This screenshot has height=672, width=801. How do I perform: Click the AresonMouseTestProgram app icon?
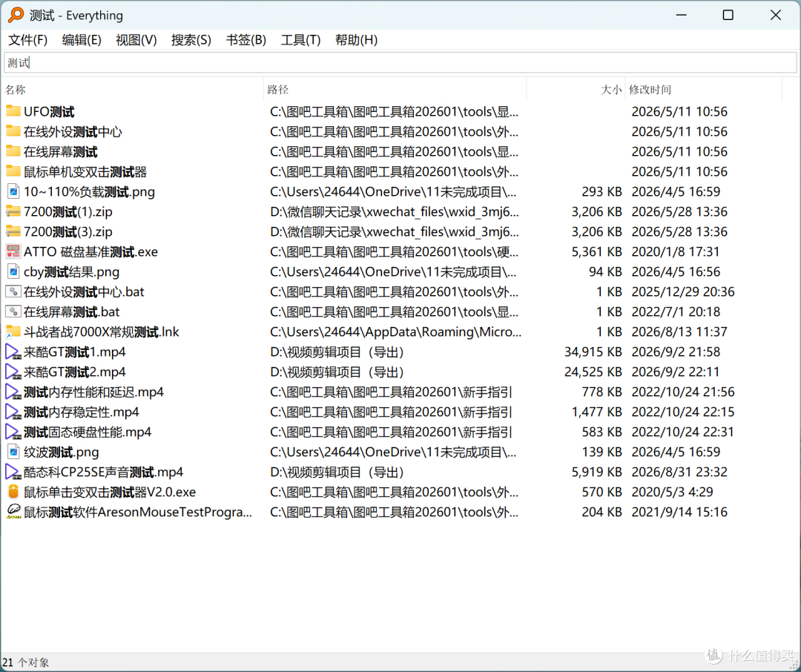tap(13, 512)
